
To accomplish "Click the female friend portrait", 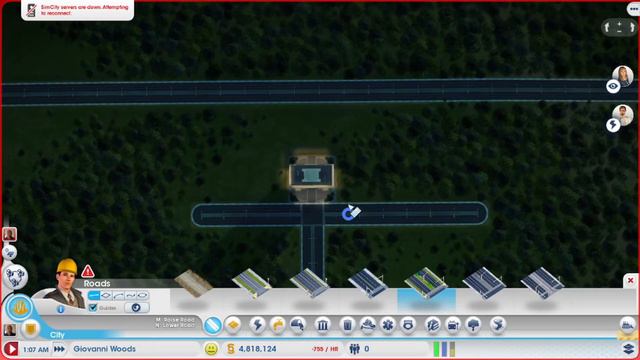I will coord(623,75).
